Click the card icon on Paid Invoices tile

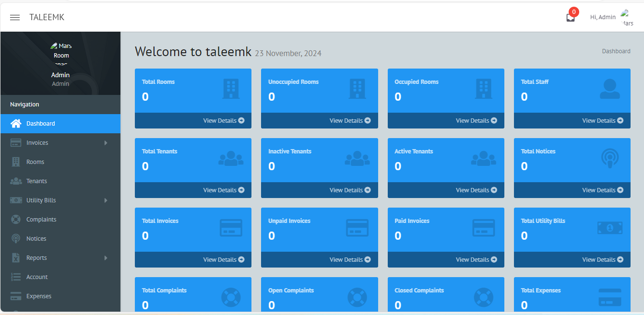484,228
